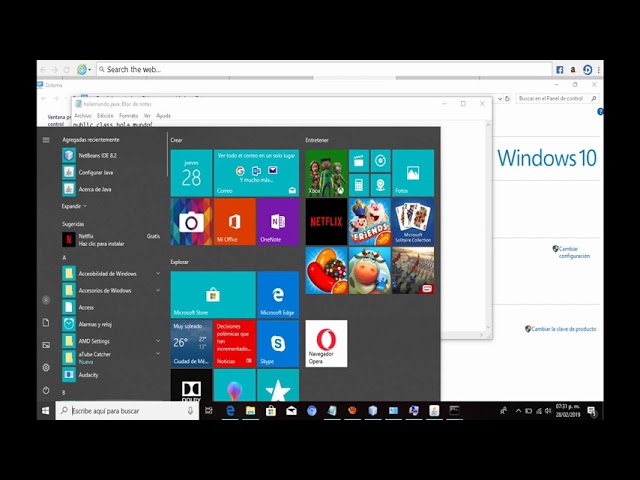Open the Skype tile

(278, 343)
